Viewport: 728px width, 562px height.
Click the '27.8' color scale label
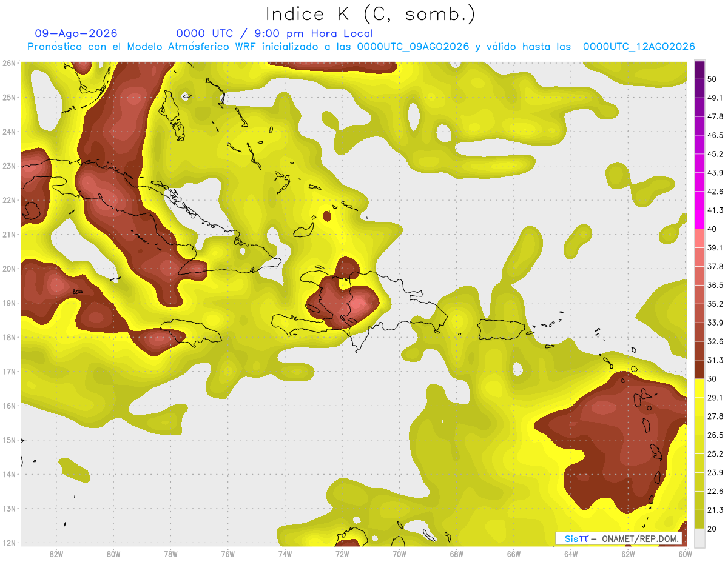[715, 416]
